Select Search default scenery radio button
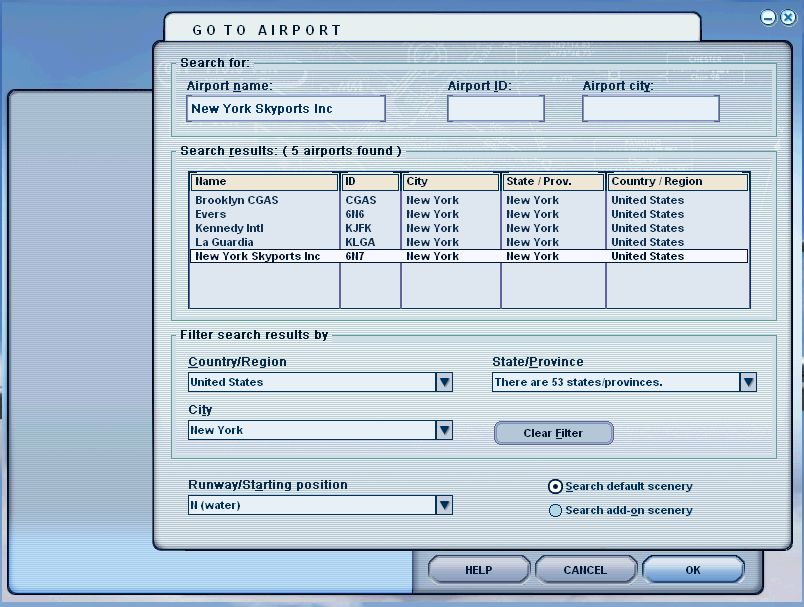The image size is (804, 607). (556, 487)
